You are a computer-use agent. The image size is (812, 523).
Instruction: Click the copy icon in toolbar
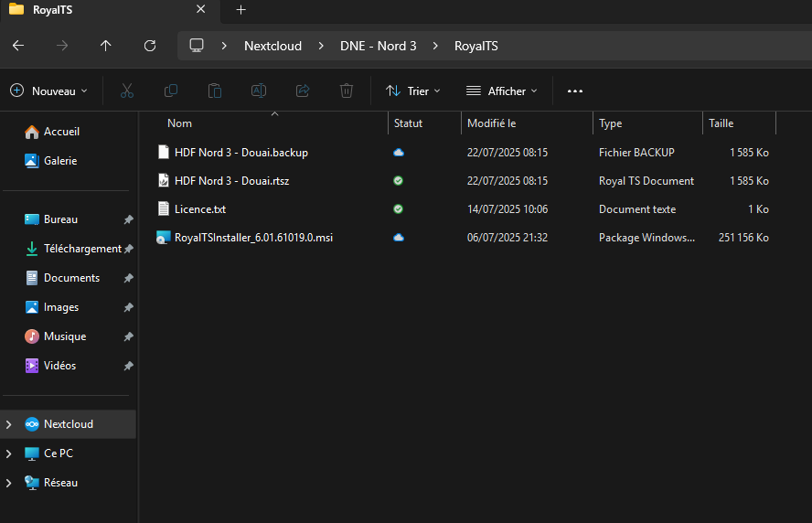[171, 91]
